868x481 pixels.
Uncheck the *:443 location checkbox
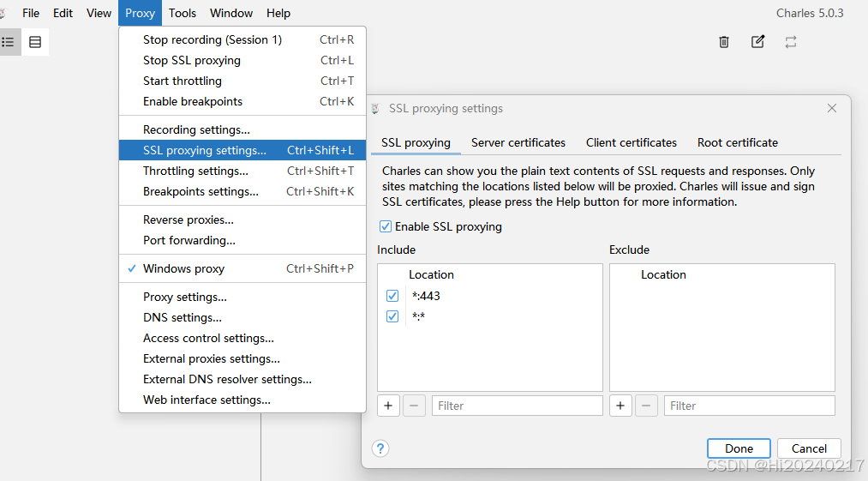tap(392, 296)
